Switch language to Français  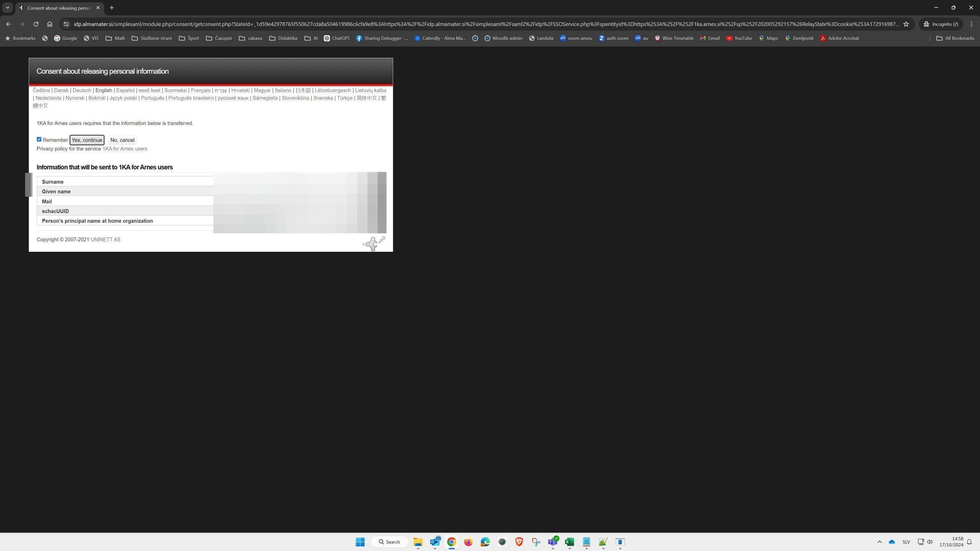[x=201, y=90]
